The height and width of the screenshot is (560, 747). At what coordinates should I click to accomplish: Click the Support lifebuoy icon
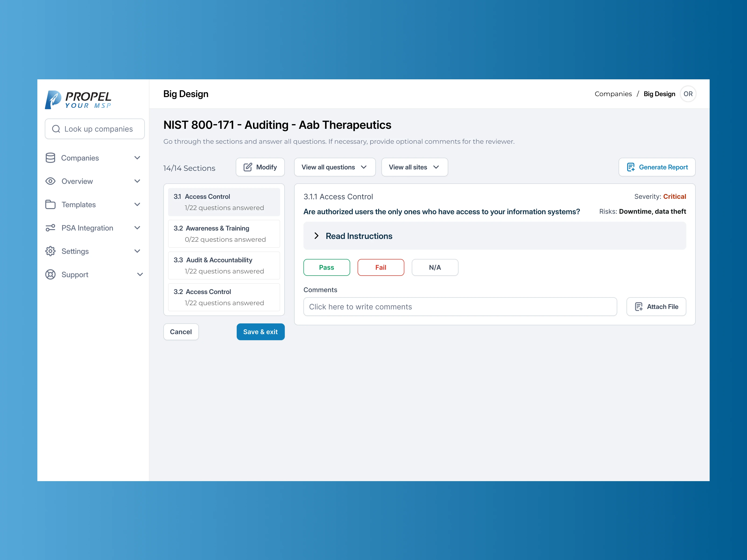click(x=50, y=274)
